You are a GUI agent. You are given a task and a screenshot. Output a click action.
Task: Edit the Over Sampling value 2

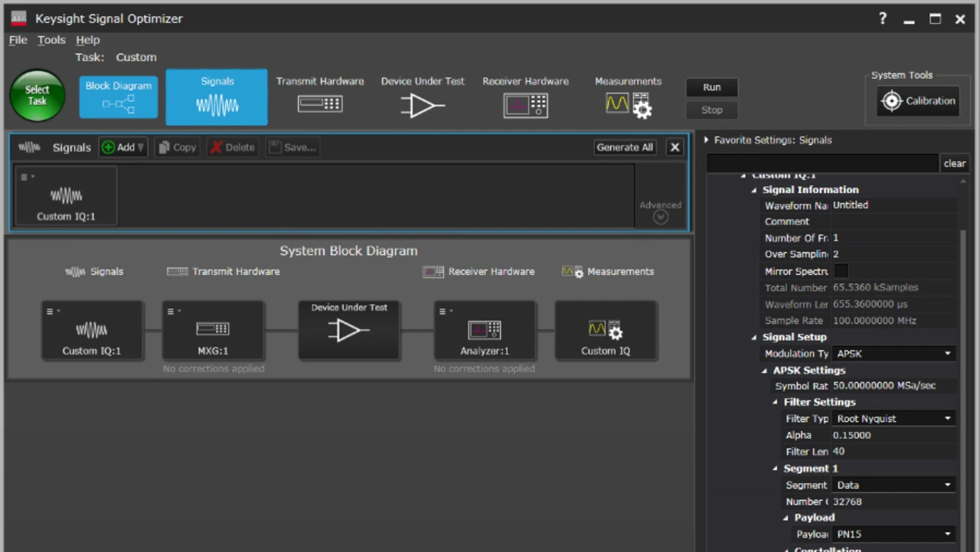(x=893, y=254)
